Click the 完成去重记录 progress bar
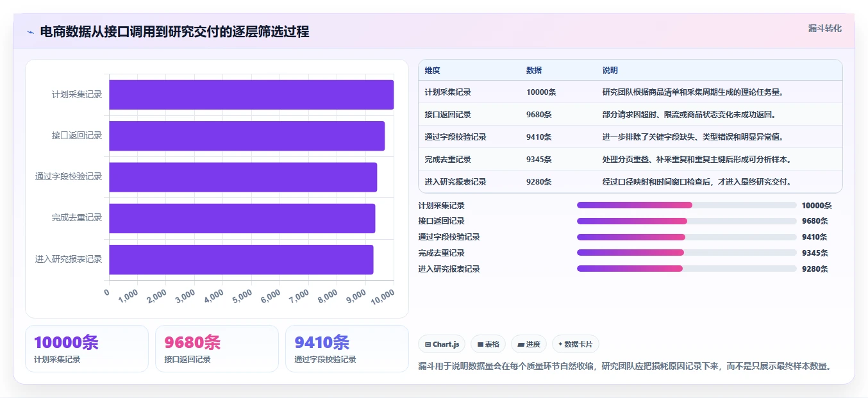Viewport: 868px width, 398px height. click(x=687, y=253)
